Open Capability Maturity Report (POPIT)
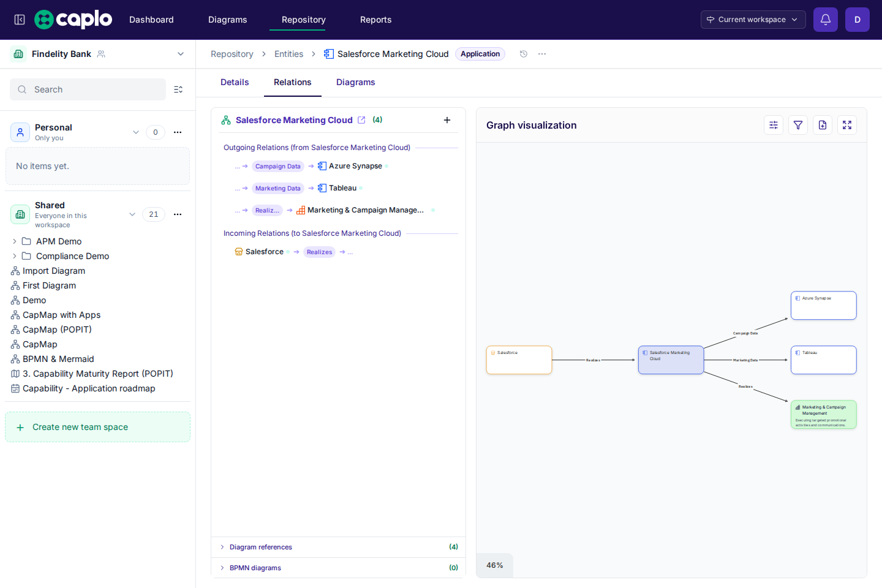 98,374
